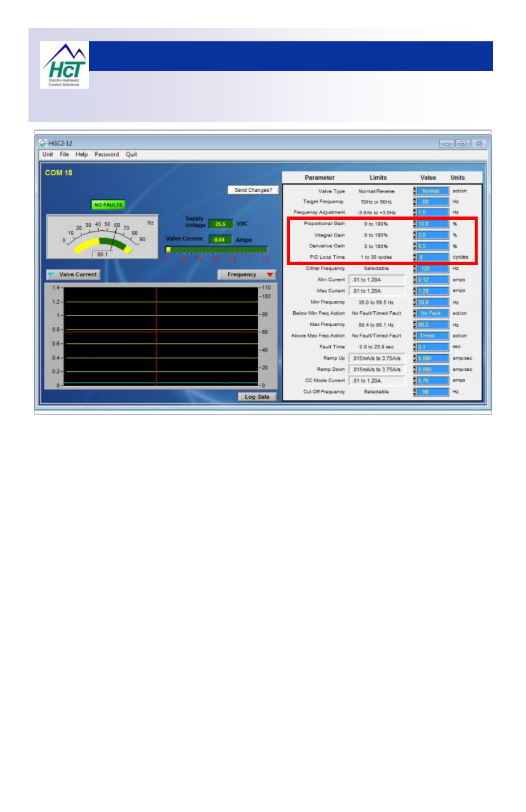
Task: Select the Cut Off Frequency 90 value field
Action: pos(433,392)
